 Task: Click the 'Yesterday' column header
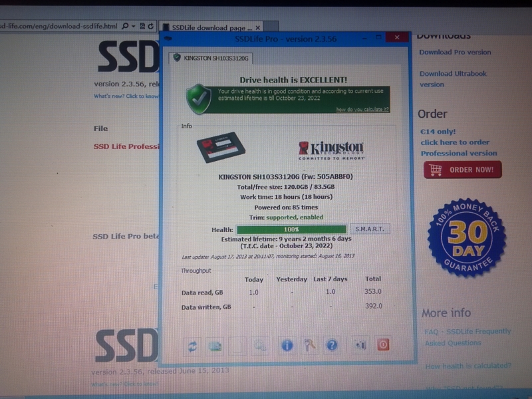click(291, 279)
